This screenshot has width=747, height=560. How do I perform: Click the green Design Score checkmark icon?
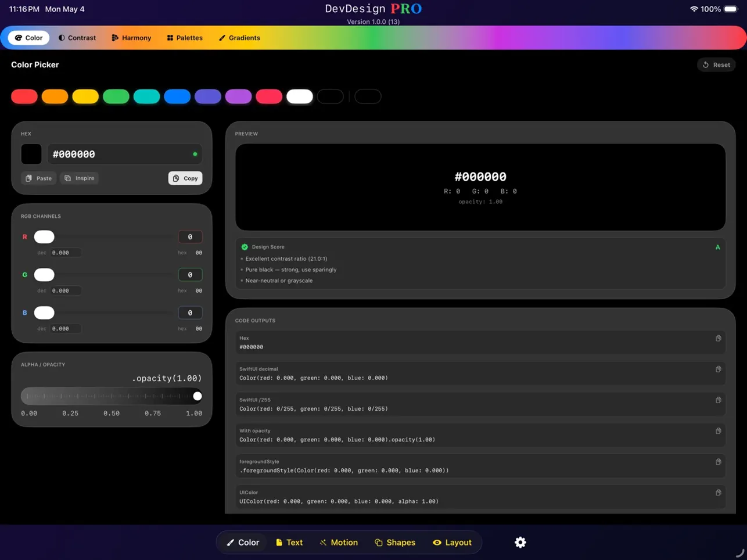click(x=245, y=247)
